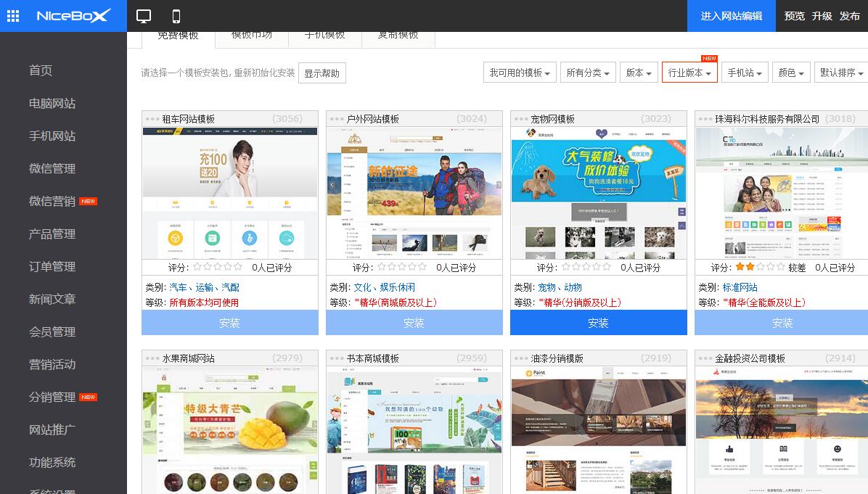
Task: Click category link 运输
Action: pyautogui.click(x=204, y=287)
